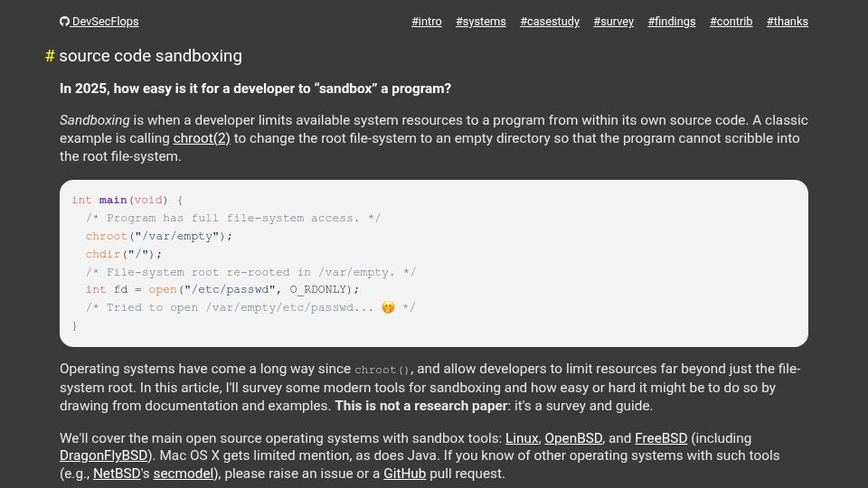Screen dimensions: 868x488
Task: Open the #contrib nav link
Action: point(731,22)
